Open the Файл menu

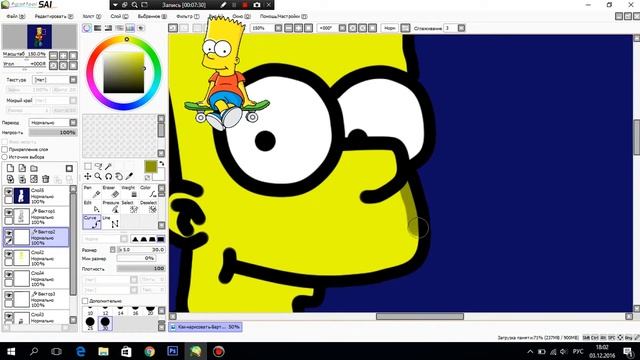click(x=16, y=16)
